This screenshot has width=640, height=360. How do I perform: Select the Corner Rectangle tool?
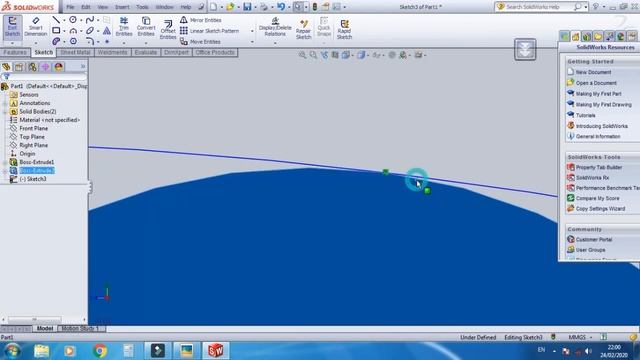(56, 31)
